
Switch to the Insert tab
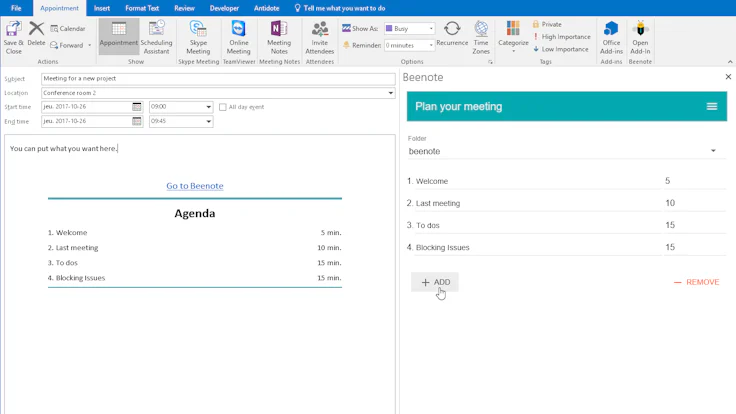click(102, 8)
